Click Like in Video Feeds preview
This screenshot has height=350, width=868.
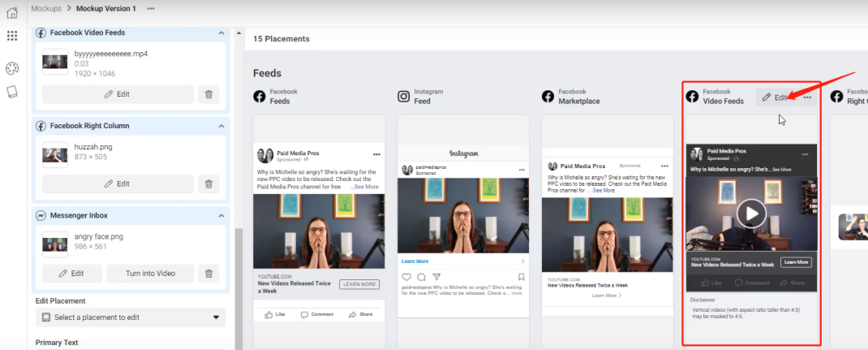point(712,283)
